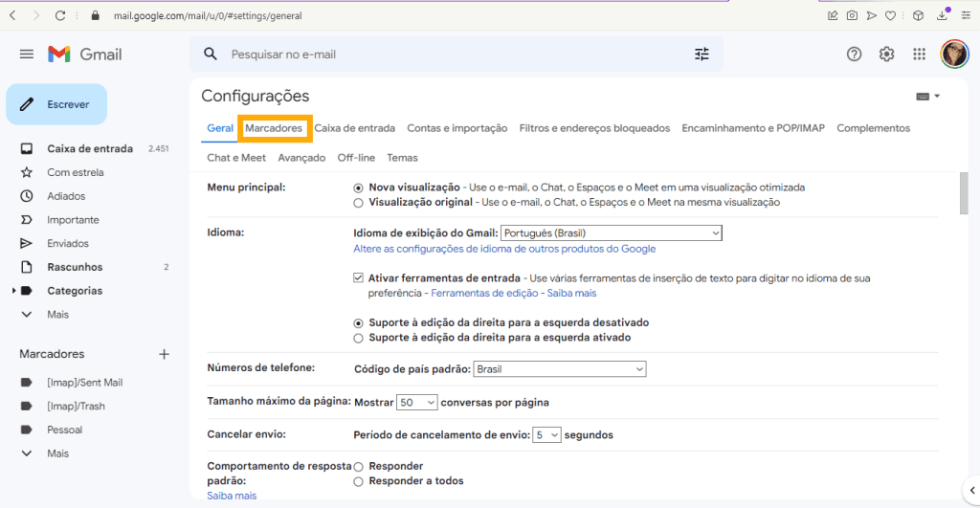Click the browser send arrow icon
This screenshot has width=980, height=508.
pos(871,15)
